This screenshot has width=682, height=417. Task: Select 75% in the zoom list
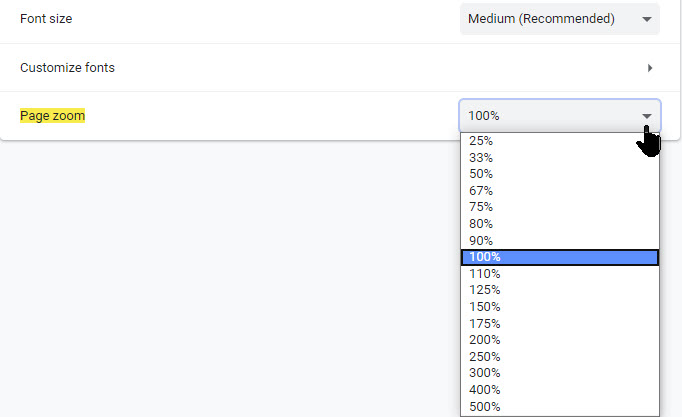[x=559, y=207]
